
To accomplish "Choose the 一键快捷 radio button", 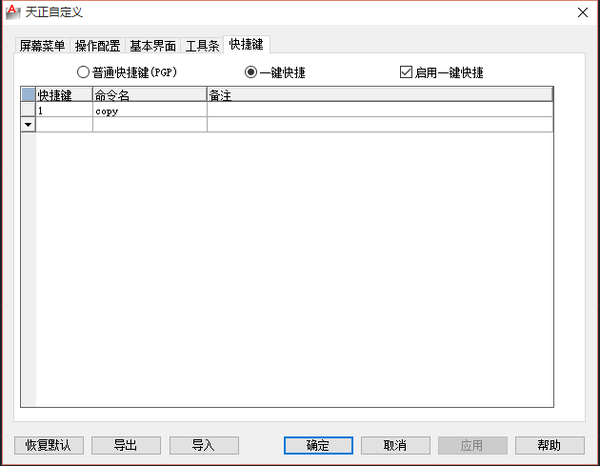I will pyautogui.click(x=251, y=73).
